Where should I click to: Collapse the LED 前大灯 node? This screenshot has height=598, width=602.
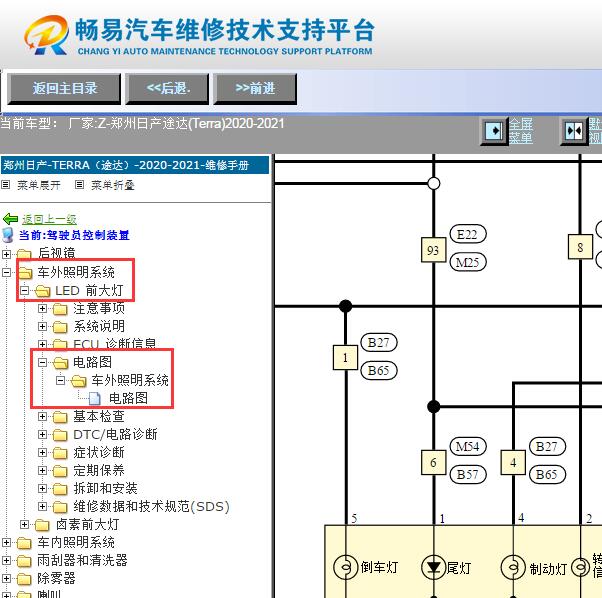point(25,290)
